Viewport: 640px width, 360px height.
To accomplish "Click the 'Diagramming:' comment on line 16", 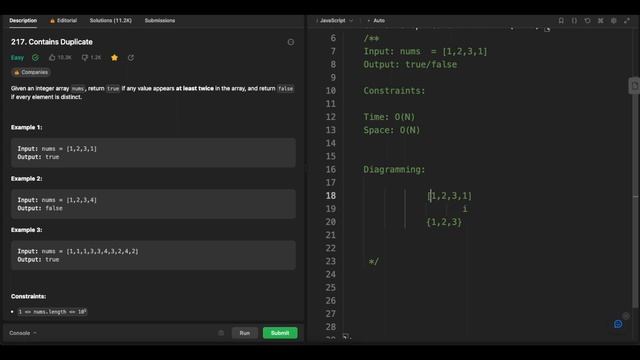I will (x=394, y=169).
